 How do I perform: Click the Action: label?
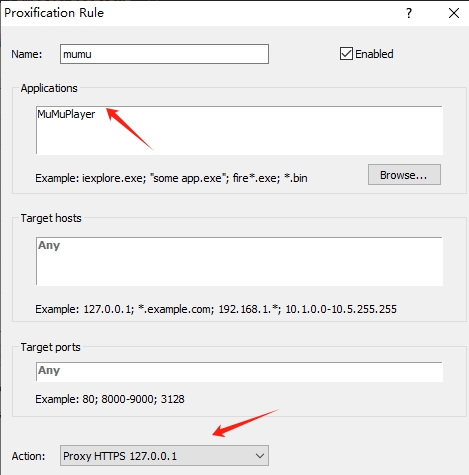pos(28,456)
